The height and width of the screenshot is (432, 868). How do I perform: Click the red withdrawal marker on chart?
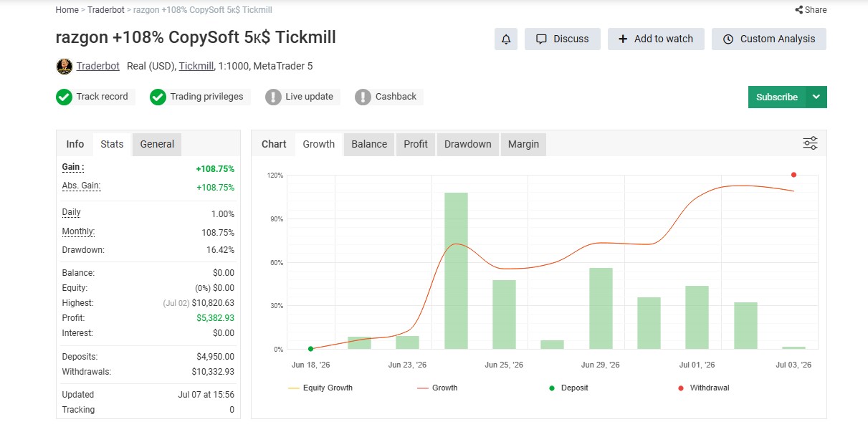793,175
